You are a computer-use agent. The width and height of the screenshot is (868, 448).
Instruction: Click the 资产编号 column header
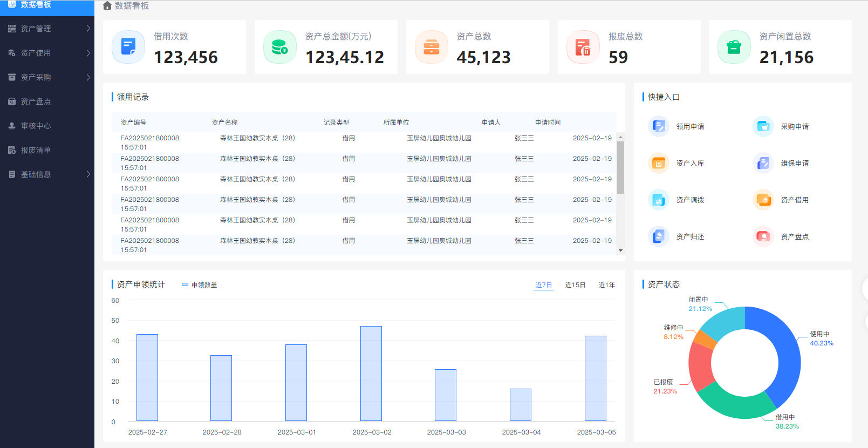click(133, 123)
